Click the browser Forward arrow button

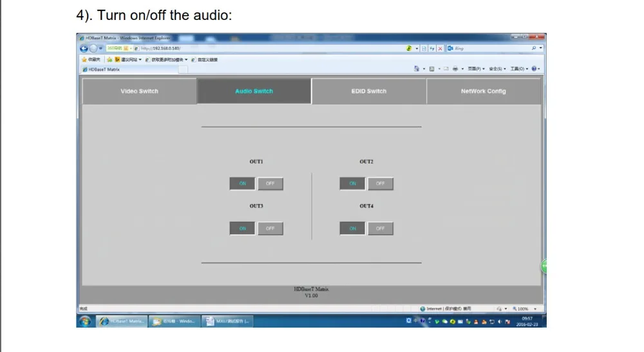point(93,48)
